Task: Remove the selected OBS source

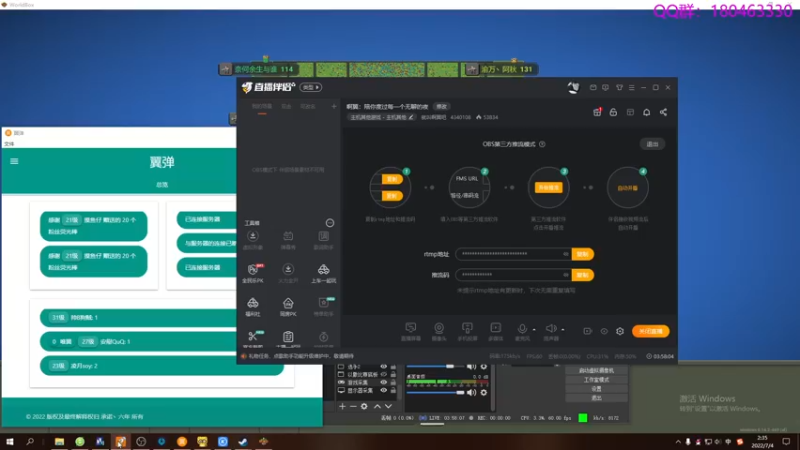Action: pyautogui.click(x=353, y=407)
